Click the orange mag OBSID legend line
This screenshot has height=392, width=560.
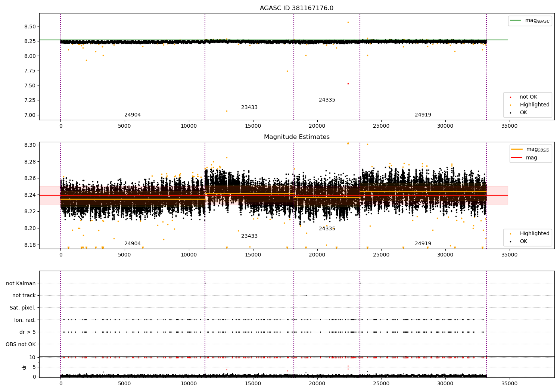click(517, 149)
